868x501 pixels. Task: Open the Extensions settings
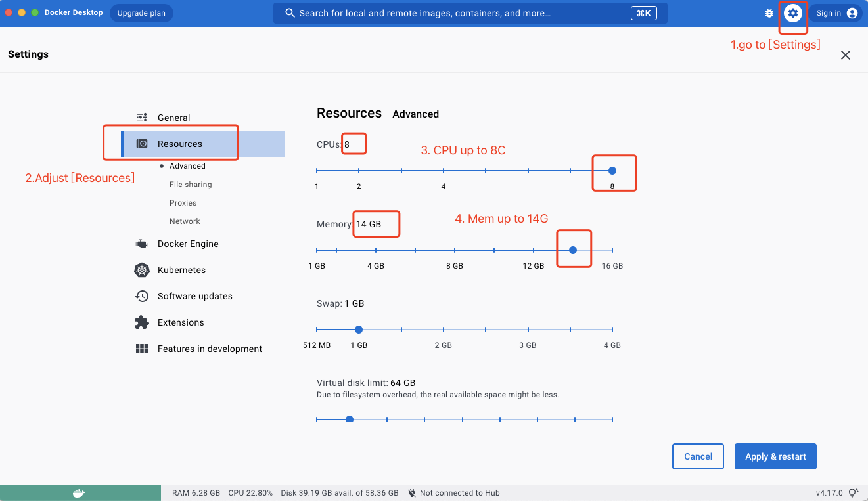pos(181,322)
